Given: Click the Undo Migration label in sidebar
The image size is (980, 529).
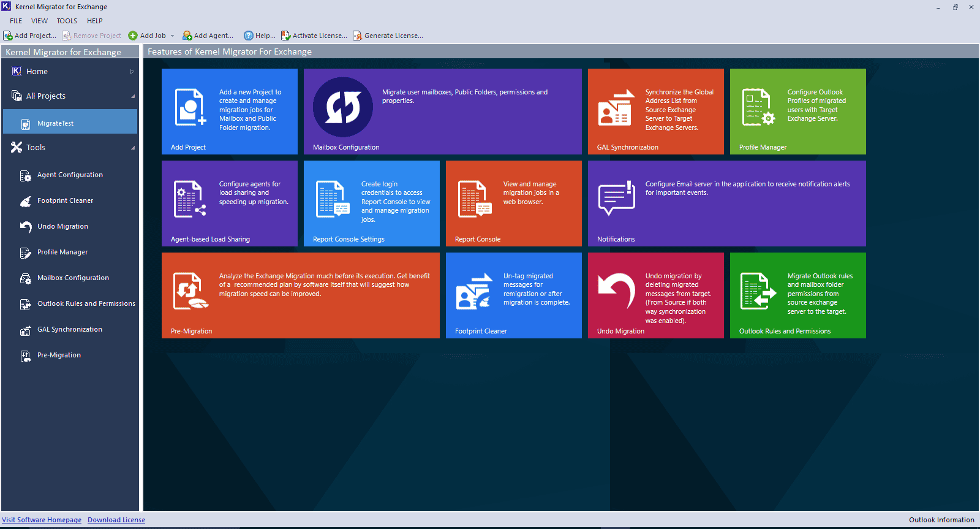Looking at the screenshot, I should pos(62,226).
